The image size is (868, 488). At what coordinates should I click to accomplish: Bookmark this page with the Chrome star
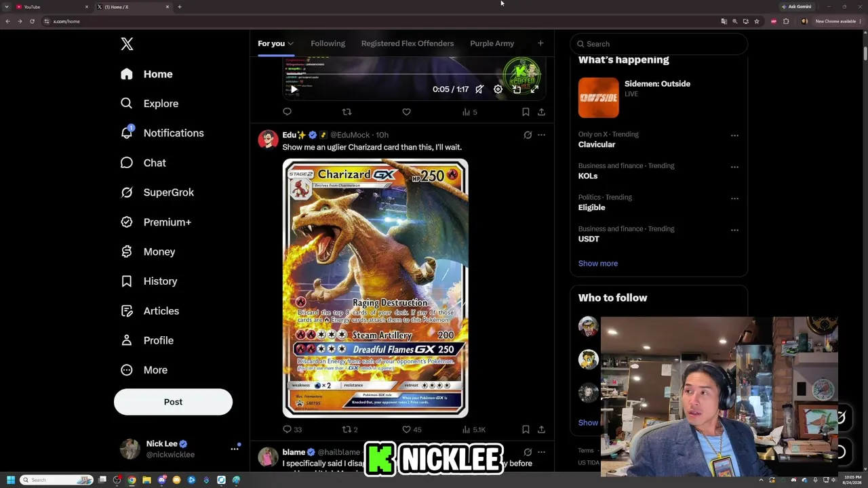point(757,21)
